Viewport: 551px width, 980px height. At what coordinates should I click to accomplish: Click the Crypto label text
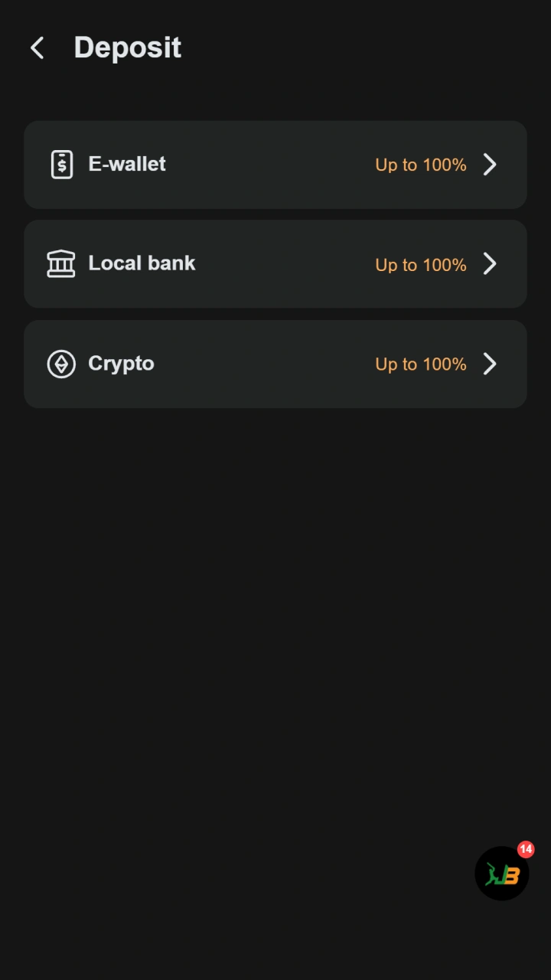coord(121,364)
